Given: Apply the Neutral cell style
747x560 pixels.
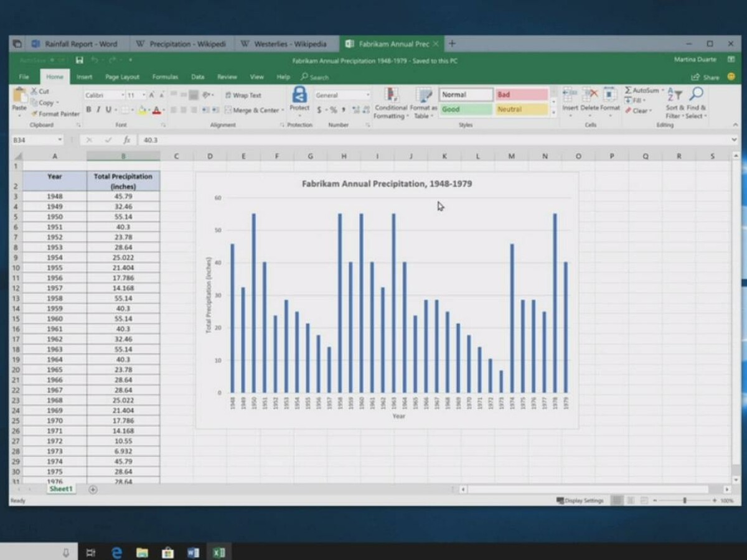Looking at the screenshot, I should (x=522, y=110).
